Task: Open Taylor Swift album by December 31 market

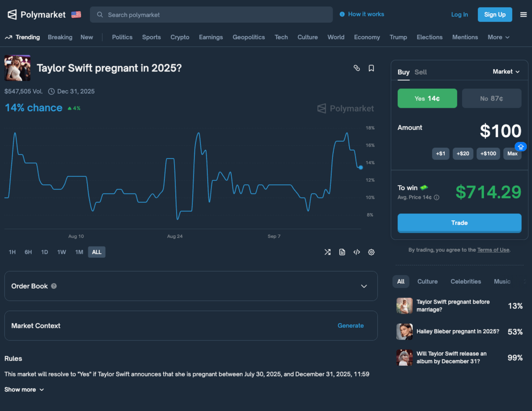Action: pos(459,358)
